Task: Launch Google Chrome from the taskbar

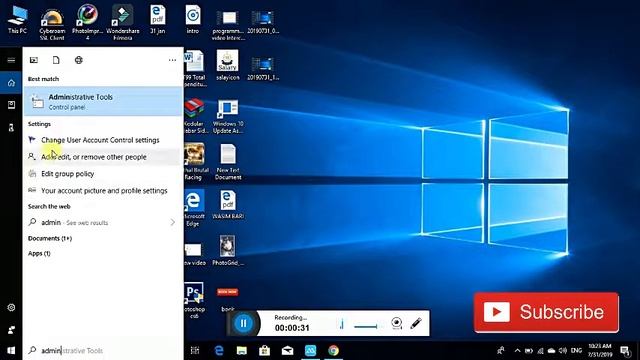Action: pos(333,350)
